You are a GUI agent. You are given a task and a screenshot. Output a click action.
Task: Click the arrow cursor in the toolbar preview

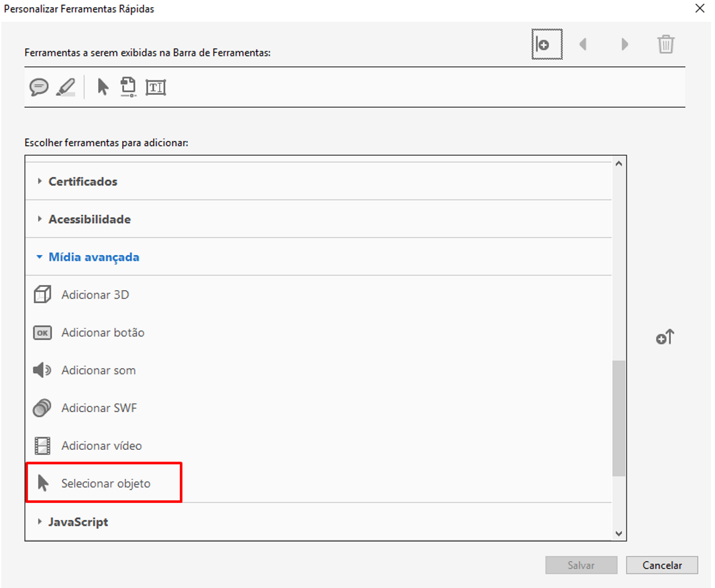click(103, 87)
